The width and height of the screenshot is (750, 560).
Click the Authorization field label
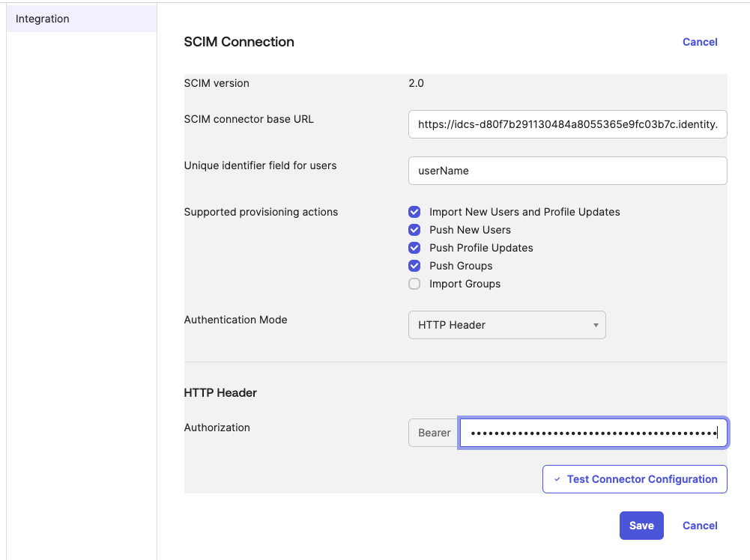click(x=217, y=427)
